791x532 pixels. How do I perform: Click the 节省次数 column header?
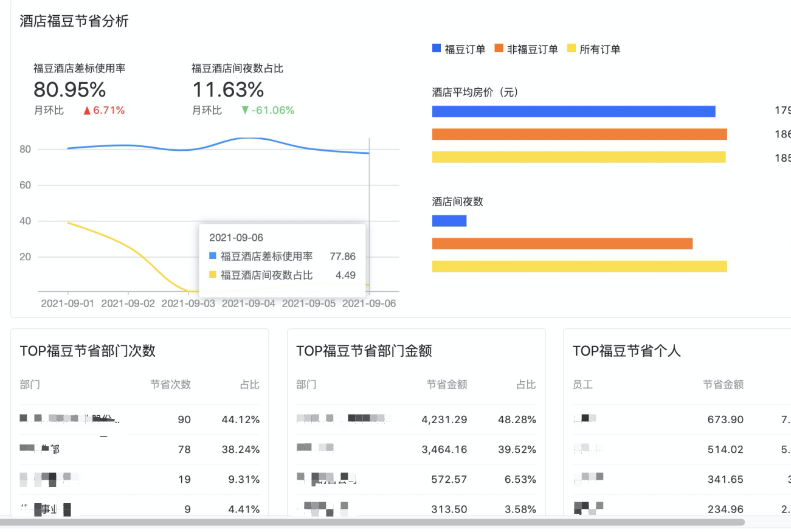pos(171,384)
